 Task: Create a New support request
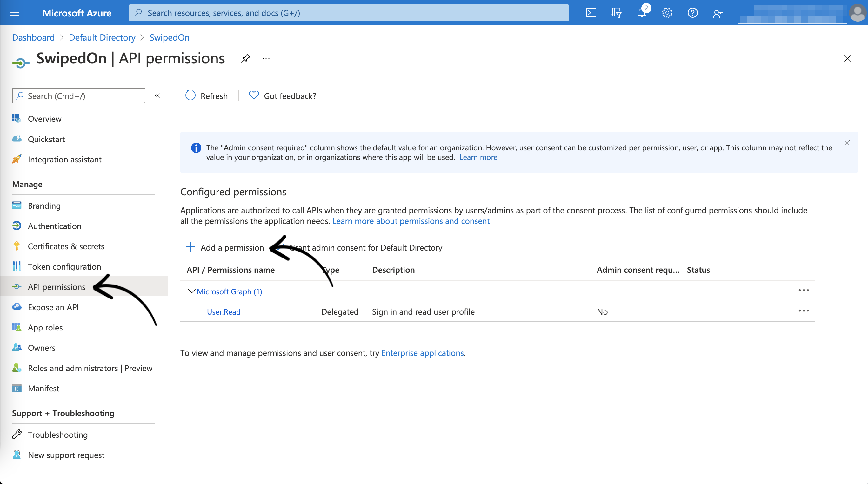[66, 455]
